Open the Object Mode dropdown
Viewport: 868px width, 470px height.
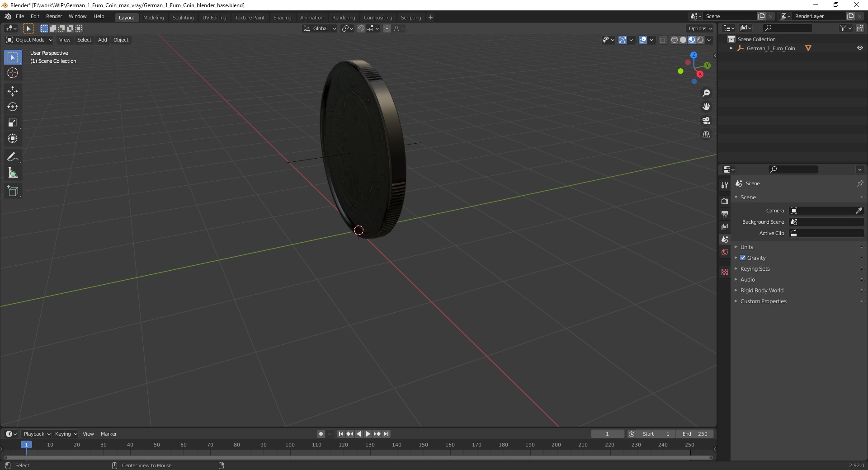pyautogui.click(x=29, y=40)
